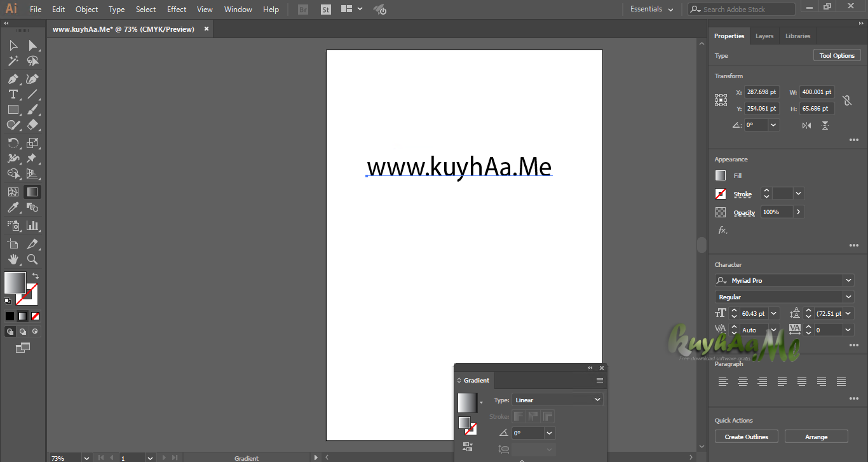
Task: Select the Curvature tool
Action: click(x=32, y=79)
